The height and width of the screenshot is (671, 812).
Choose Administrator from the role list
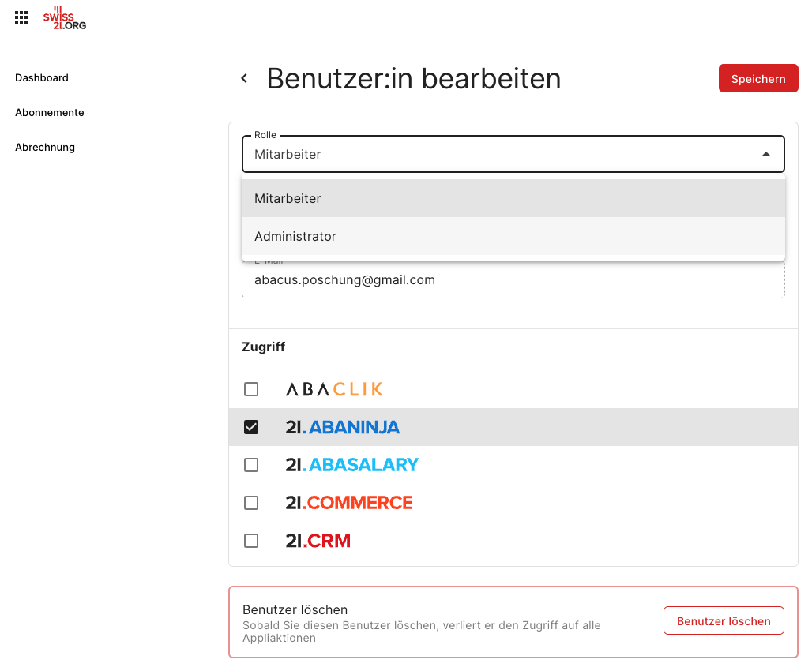[x=513, y=236]
